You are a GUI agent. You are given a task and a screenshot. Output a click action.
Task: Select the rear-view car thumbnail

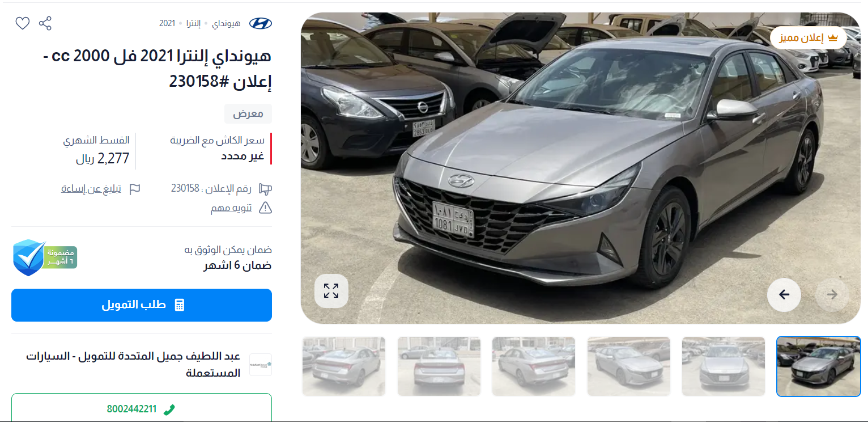[439, 366]
